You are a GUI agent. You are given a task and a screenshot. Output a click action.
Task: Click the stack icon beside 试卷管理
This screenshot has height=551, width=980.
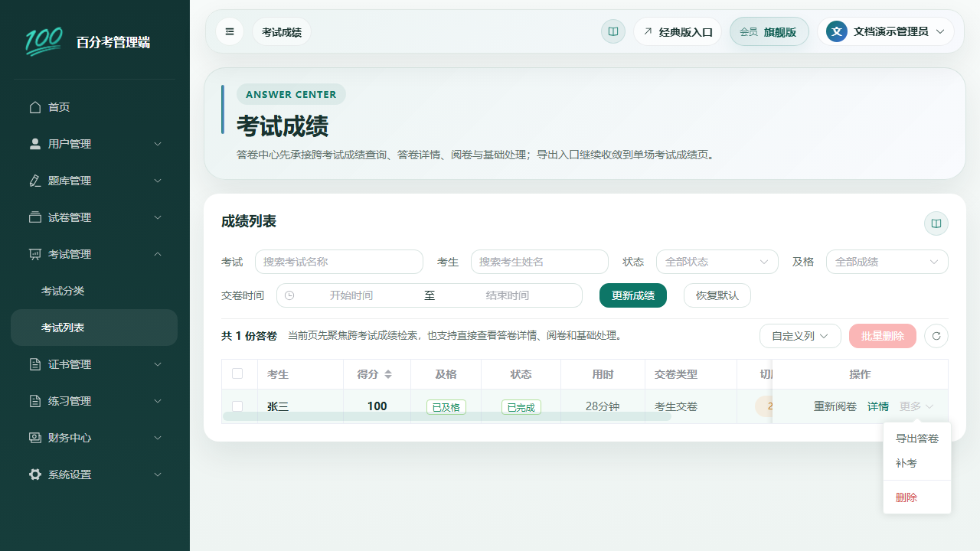tap(35, 217)
